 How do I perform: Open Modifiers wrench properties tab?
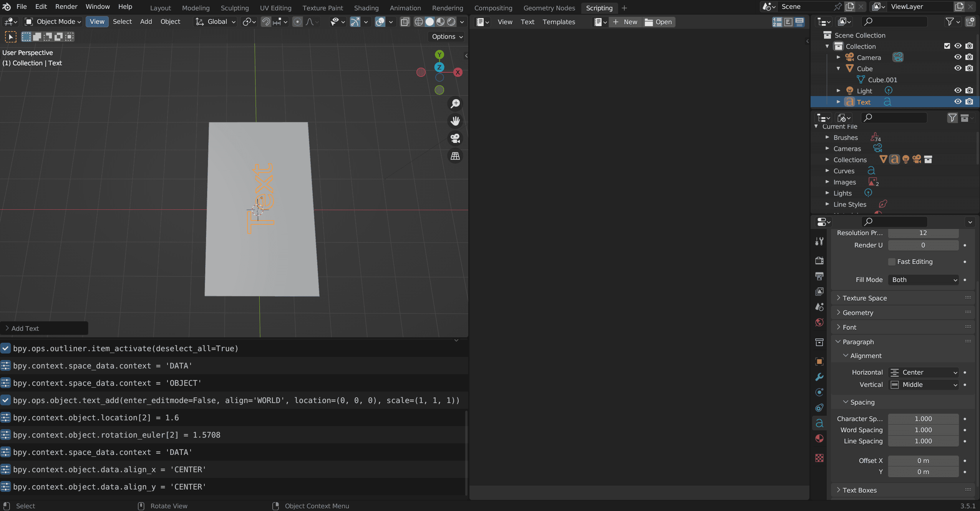pos(819,377)
